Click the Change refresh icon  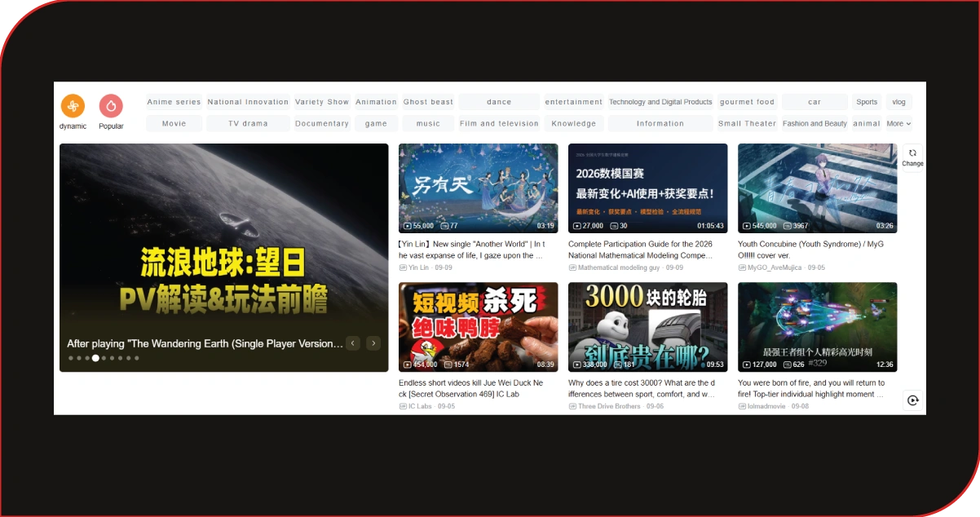point(912,152)
